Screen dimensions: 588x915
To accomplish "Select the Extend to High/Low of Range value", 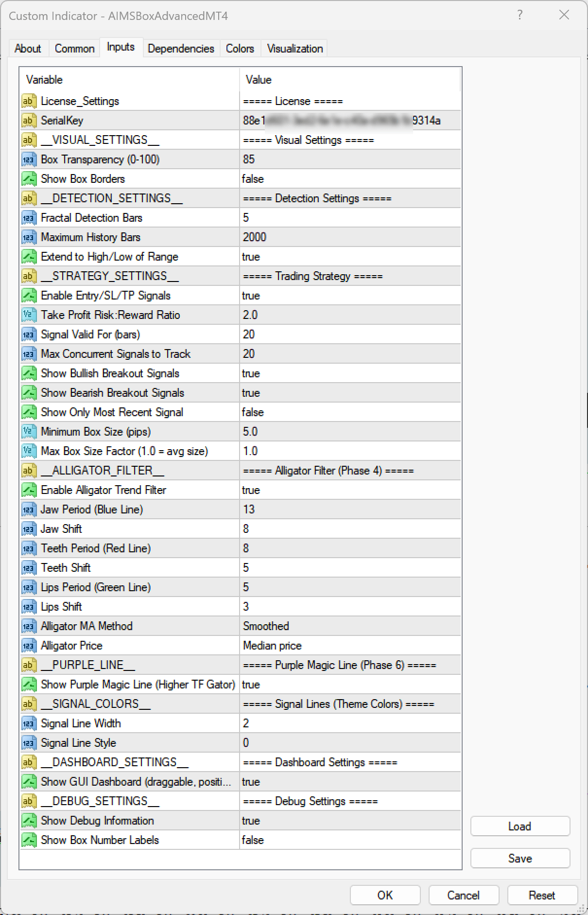I will pyautogui.click(x=350, y=257).
